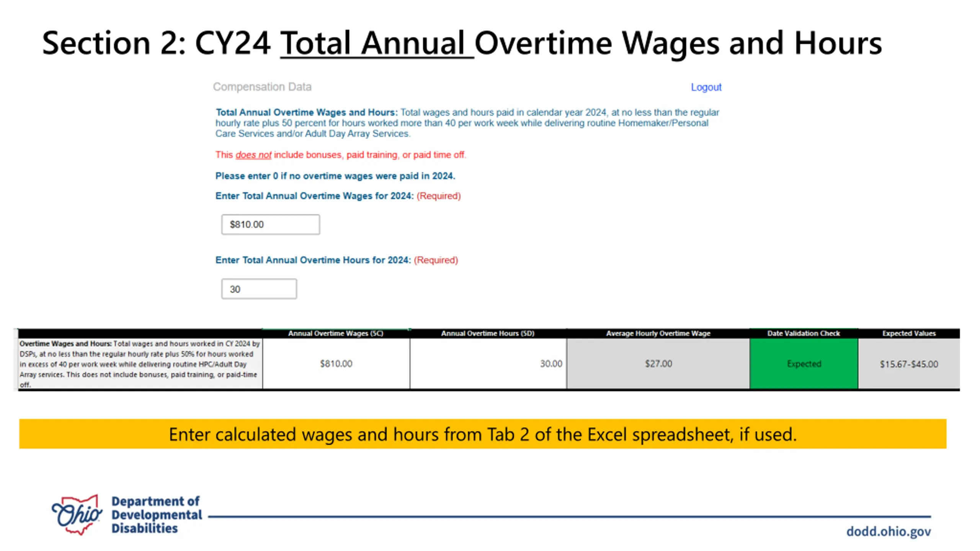Viewport: 980px width, 551px height.
Task: Click 'Enter Total Annual Overtime Wages for 2024' label
Action: 315,196
